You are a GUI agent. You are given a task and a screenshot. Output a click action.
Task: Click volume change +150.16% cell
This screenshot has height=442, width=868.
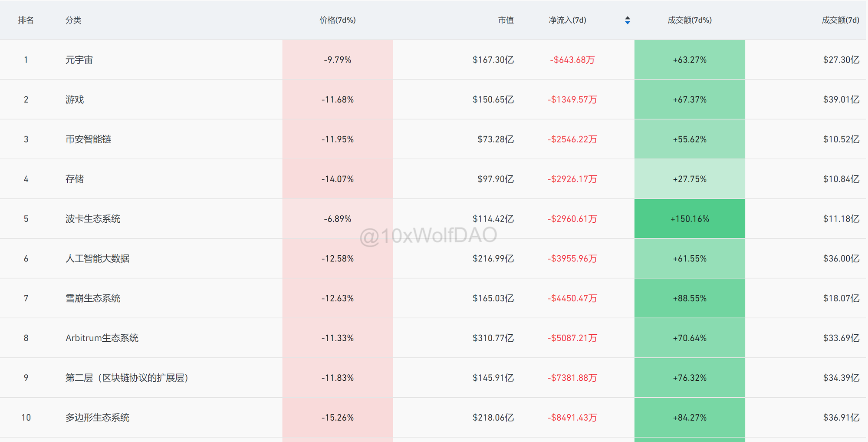[690, 219]
